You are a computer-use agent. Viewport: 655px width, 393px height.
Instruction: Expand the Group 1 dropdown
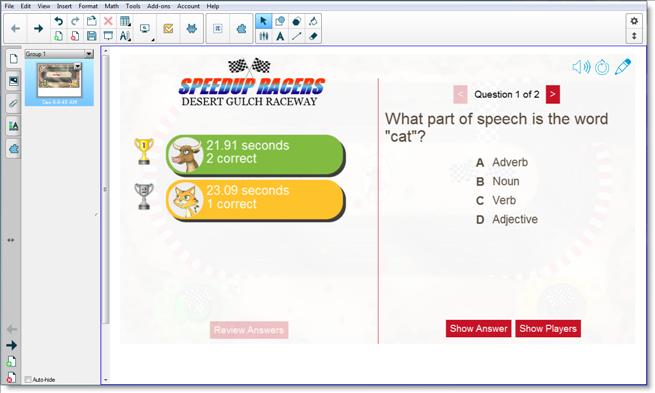pos(89,54)
